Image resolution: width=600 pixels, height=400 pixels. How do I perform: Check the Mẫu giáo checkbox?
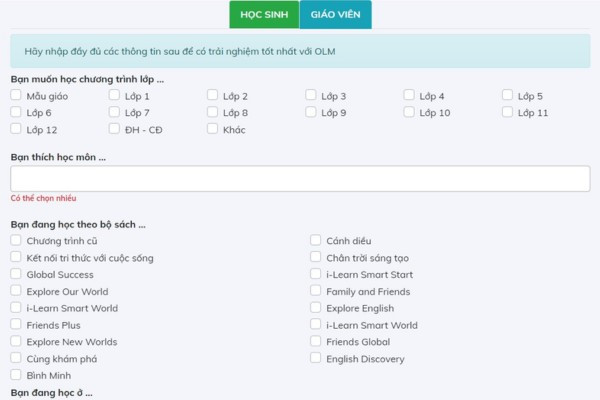[x=16, y=95]
